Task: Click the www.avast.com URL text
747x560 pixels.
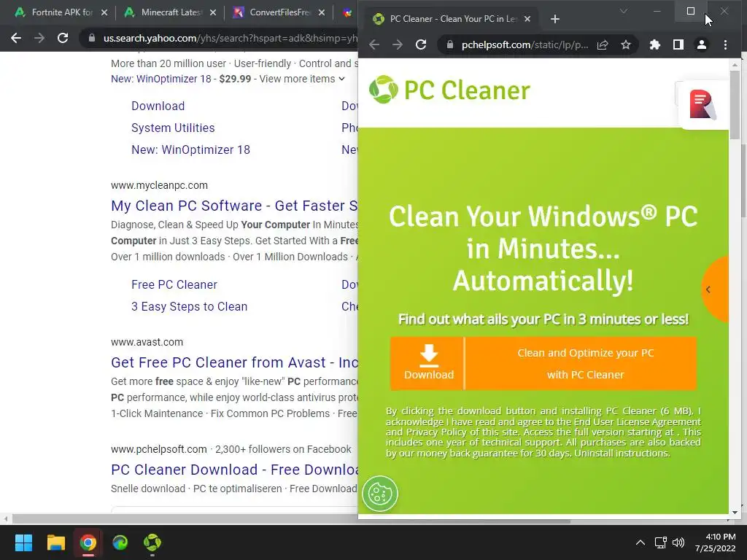Action: pos(147,342)
